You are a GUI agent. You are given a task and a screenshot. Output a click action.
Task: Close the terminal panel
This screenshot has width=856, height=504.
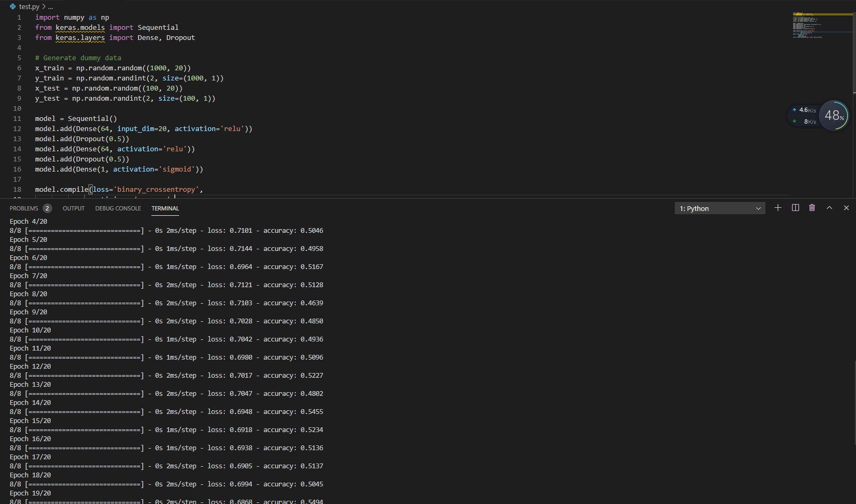(x=846, y=208)
